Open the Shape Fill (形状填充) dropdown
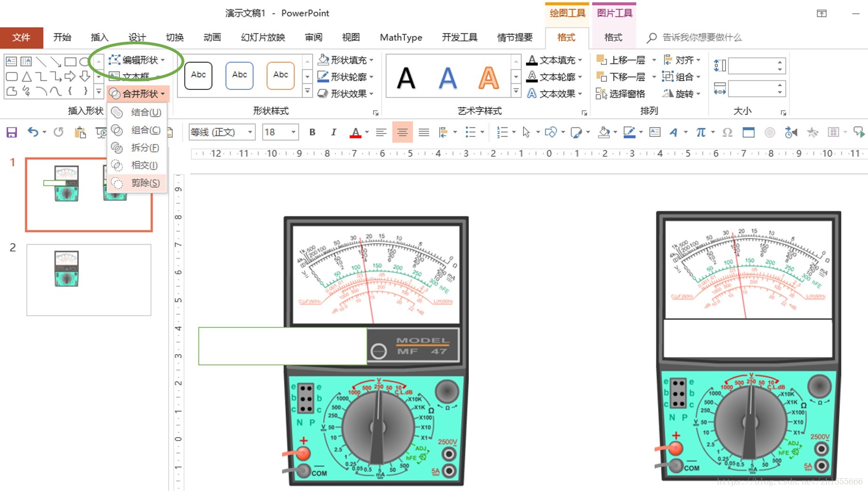Image resolution: width=868 pixels, height=491 pixels. (x=346, y=60)
